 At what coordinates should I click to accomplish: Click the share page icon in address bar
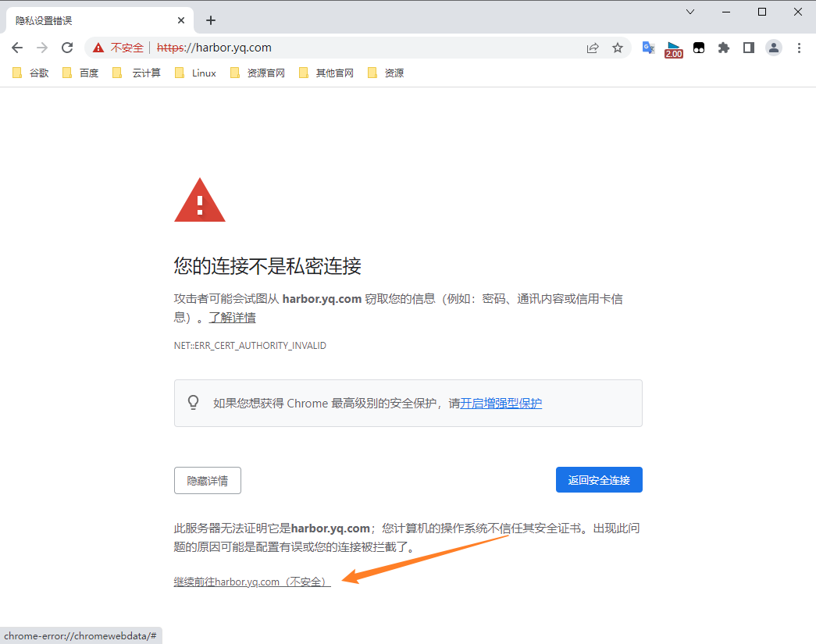coord(593,48)
